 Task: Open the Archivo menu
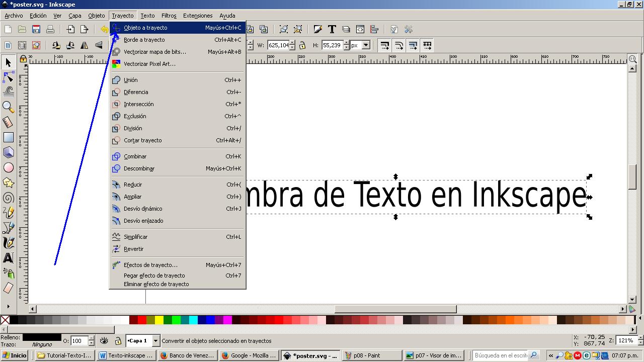(14, 16)
